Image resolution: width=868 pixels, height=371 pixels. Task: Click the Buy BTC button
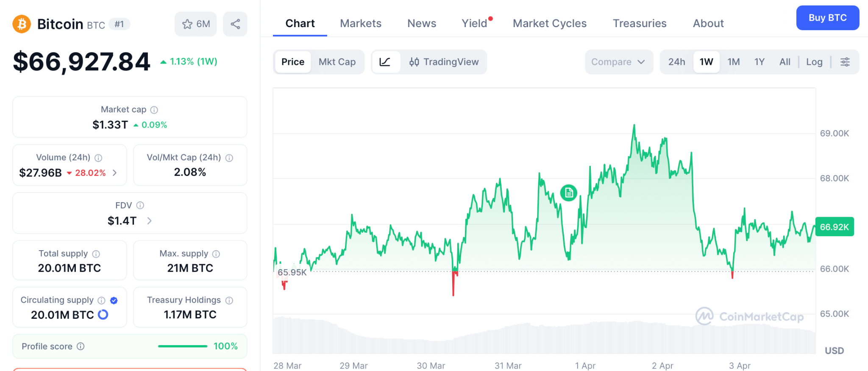pyautogui.click(x=827, y=18)
